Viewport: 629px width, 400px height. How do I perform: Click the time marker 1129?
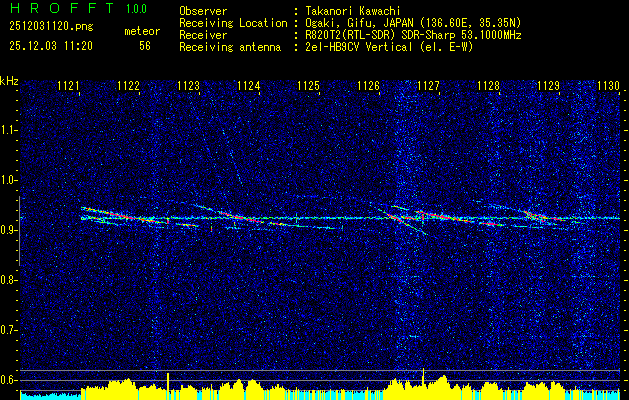pos(548,86)
